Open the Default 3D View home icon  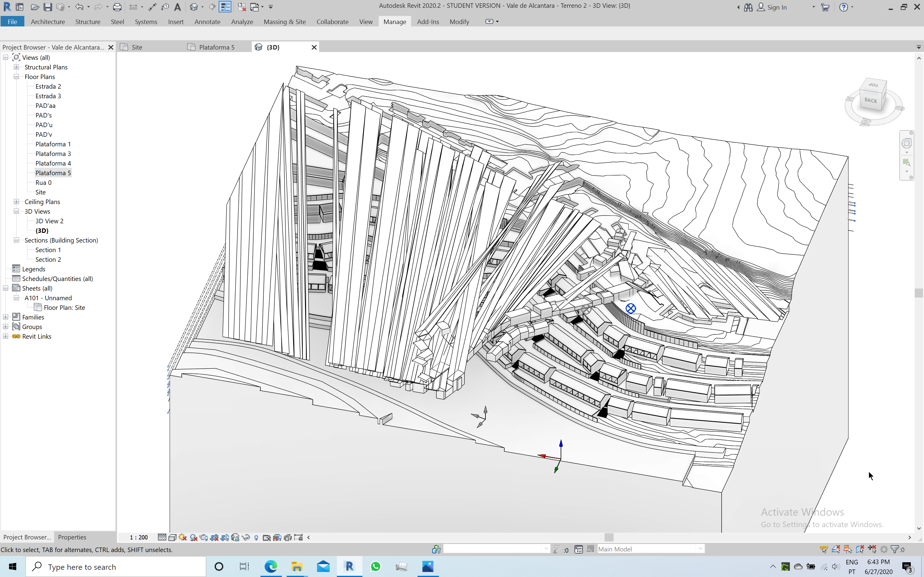click(194, 7)
